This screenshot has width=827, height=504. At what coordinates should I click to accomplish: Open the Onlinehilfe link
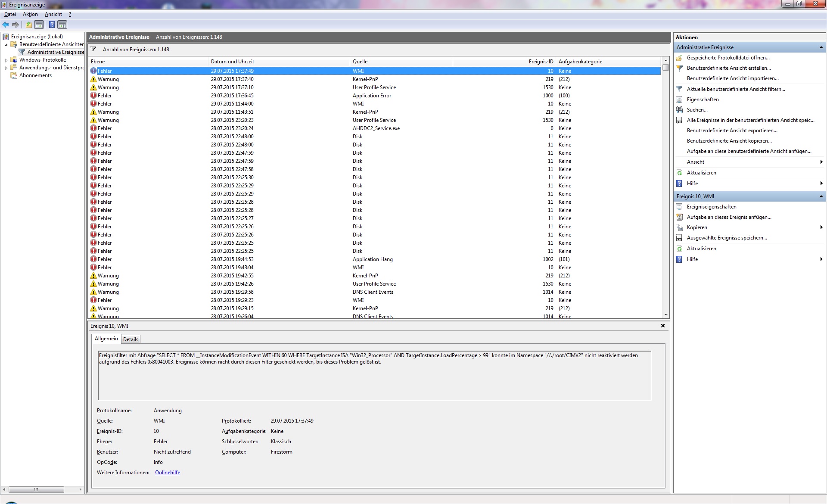(168, 473)
